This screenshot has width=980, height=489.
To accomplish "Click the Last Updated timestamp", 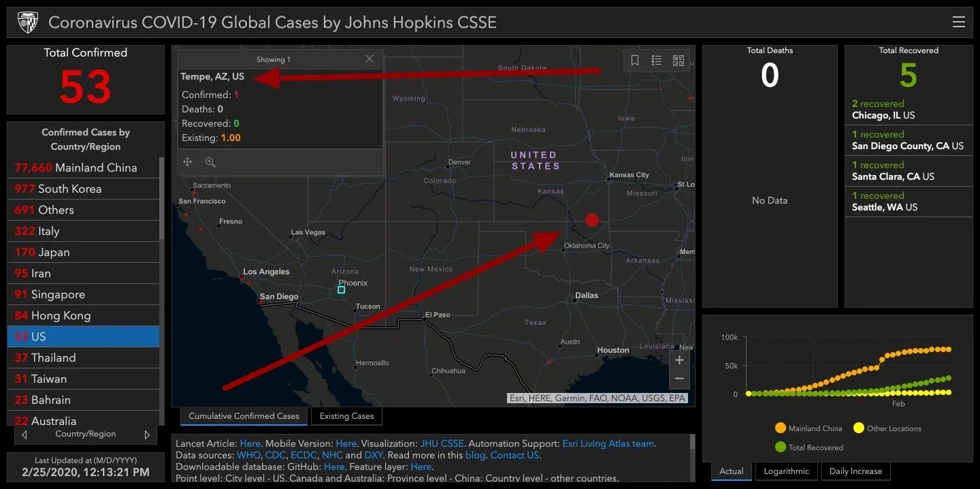I will coord(85,472).
